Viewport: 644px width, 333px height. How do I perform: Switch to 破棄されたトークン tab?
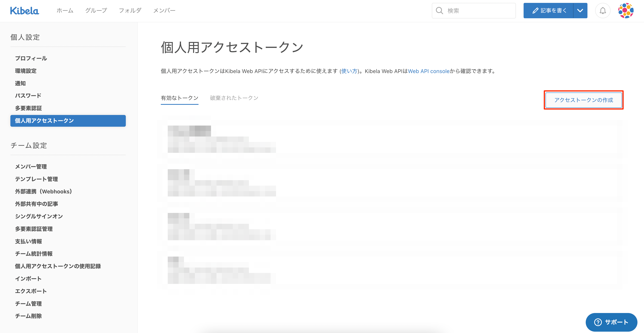[234, 98]
